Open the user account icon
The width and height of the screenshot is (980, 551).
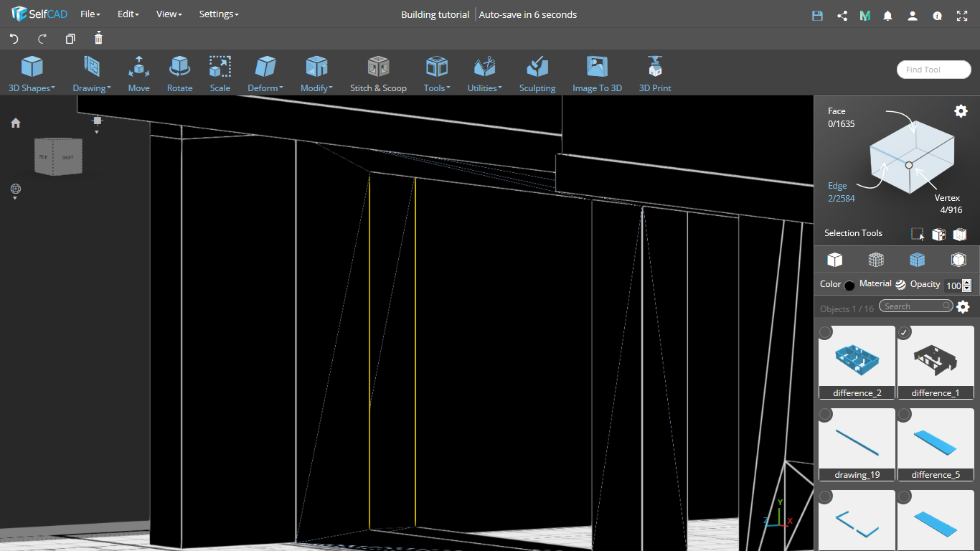point(913,15)
